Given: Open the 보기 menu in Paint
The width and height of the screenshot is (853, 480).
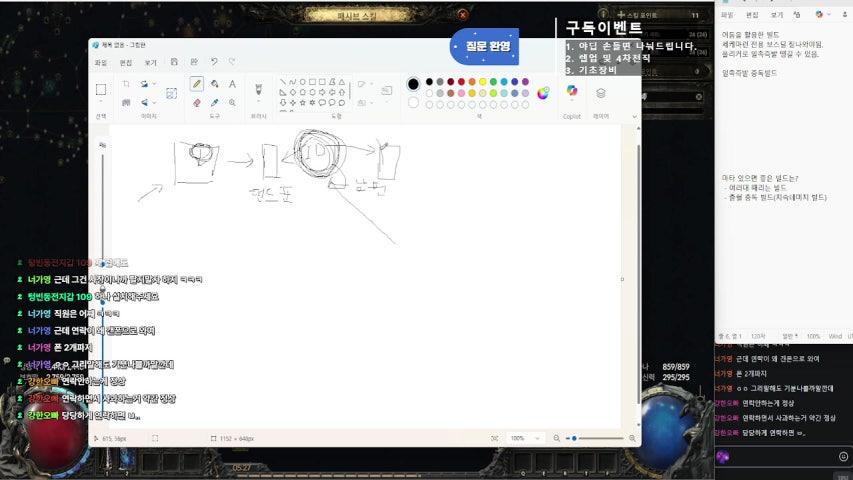Looking at the screenshot, I should pyautogui.click(x=150, y=62).
